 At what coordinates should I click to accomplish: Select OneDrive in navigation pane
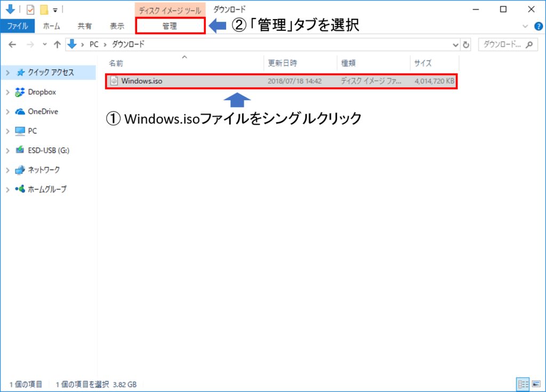pyautogui.click(x=43, y=112)
